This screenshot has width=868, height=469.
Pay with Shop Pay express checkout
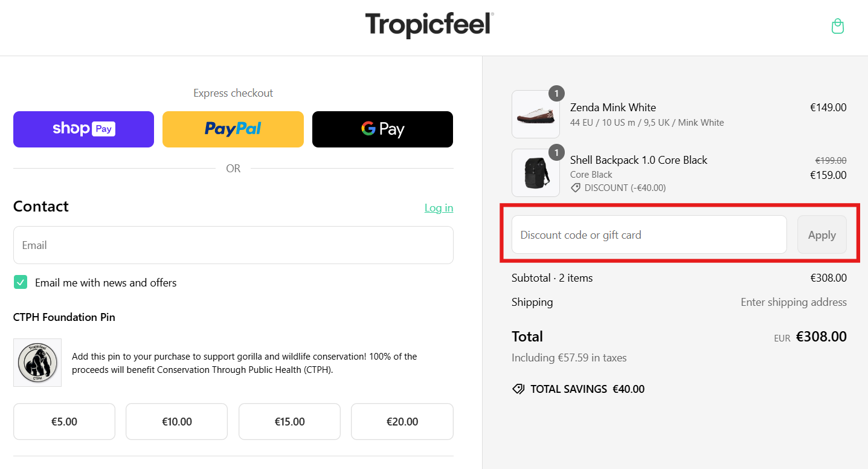tap(83, 129)
